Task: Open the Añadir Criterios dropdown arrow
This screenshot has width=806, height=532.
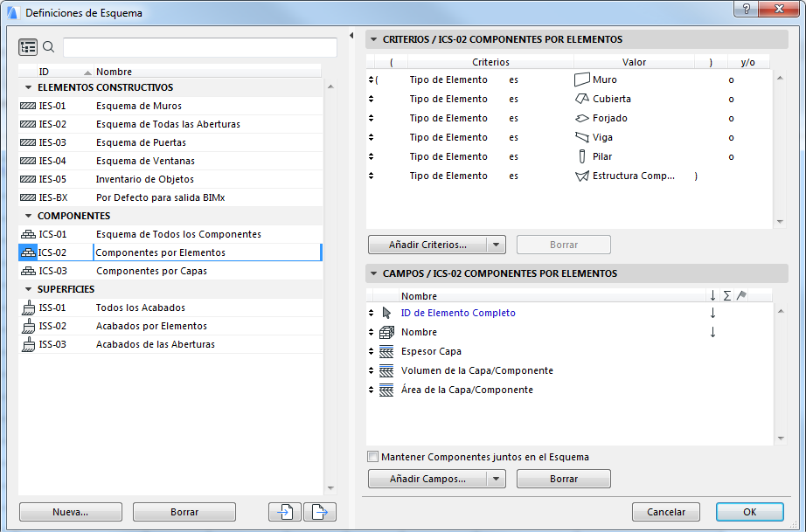Action: (x=497, y=245)
